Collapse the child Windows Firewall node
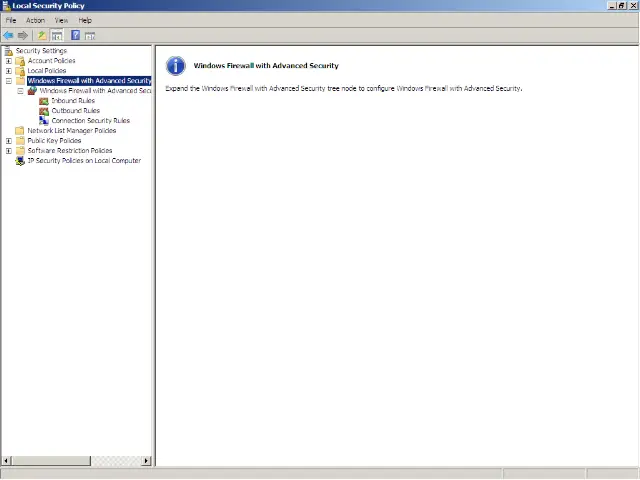640x480 pixels. tap(20, 91)
